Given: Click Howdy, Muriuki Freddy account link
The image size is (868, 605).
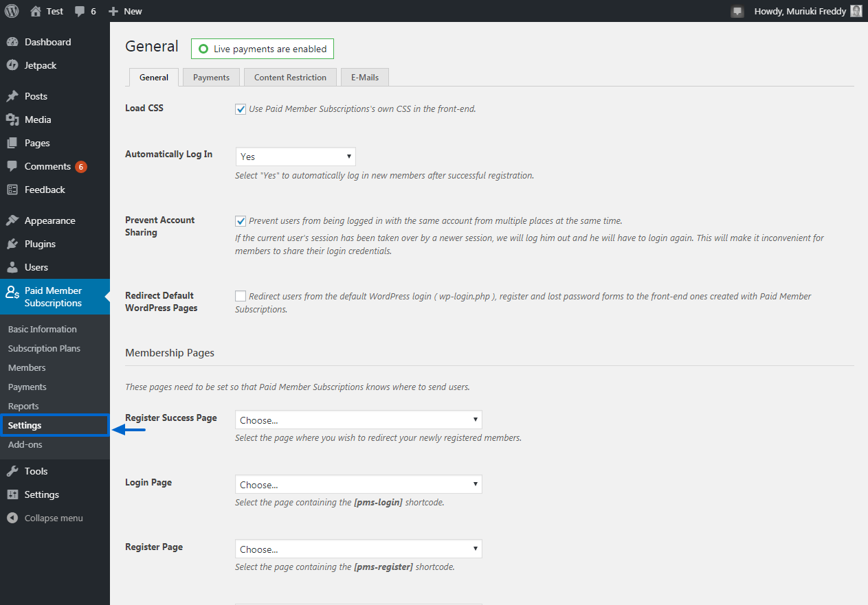Looking at the screenshot, I should (800, 11).
